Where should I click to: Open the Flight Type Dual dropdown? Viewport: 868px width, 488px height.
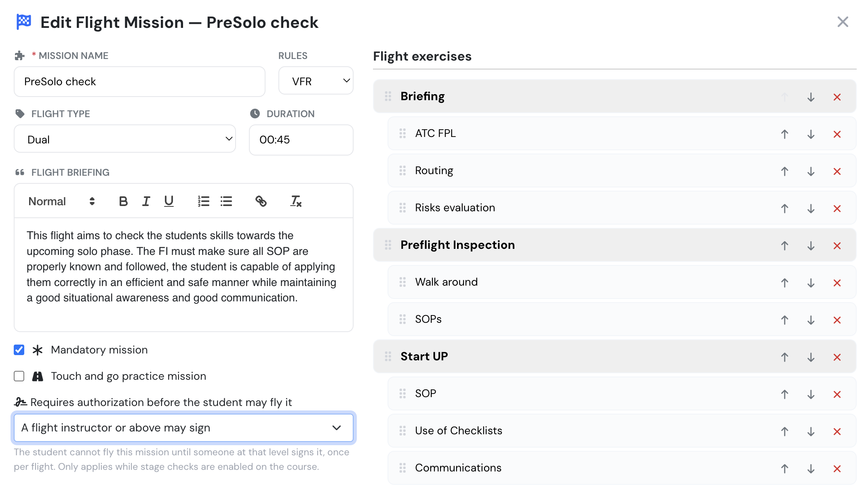(125, 139)
